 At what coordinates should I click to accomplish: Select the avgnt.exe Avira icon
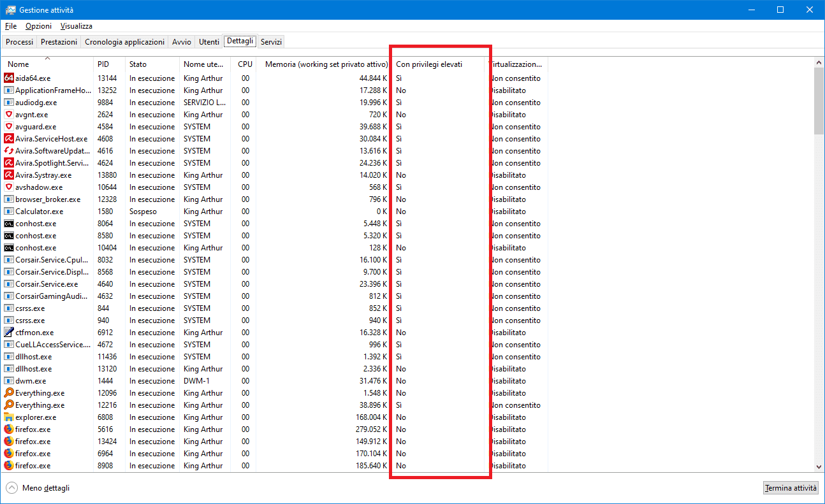[9, 115]
